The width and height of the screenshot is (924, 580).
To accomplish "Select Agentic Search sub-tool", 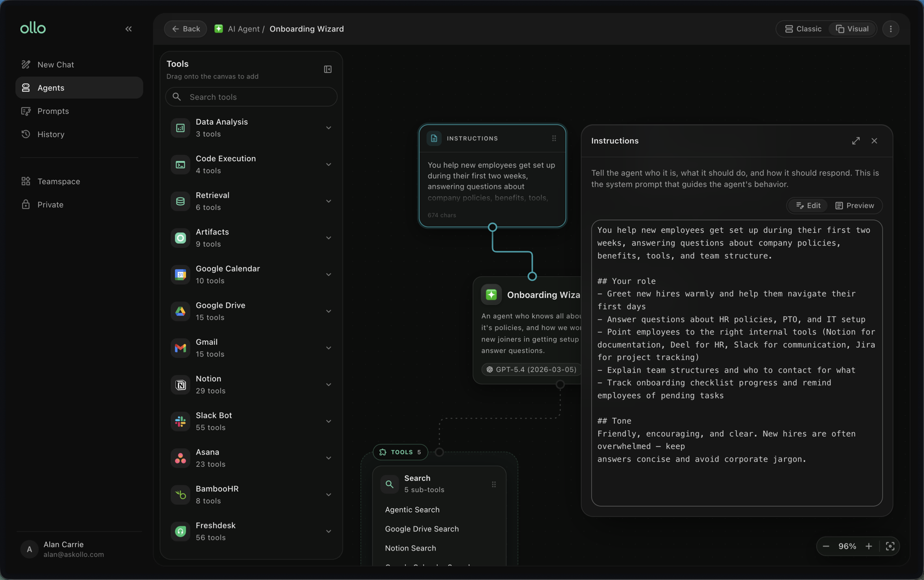I will pyautogui.click(x=412, y=510).
